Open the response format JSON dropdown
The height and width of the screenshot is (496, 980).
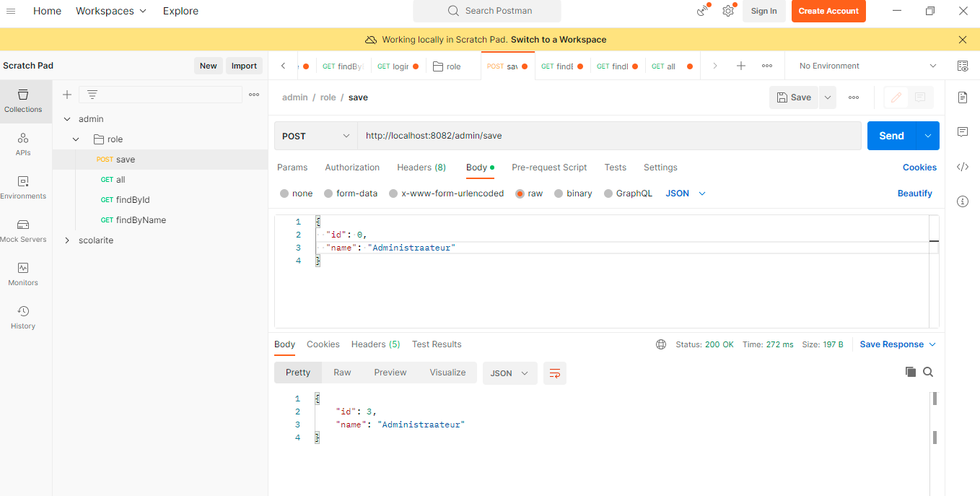pyautogui.click(x=509, y=373)
